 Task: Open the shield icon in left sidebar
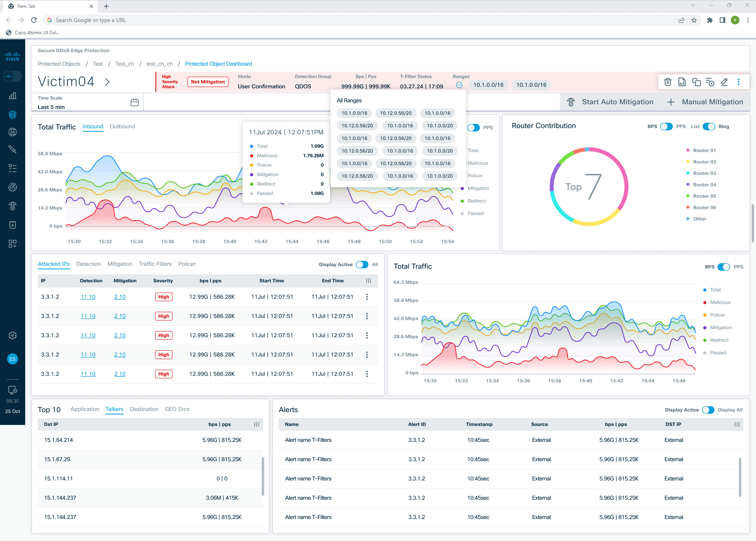coord(13,115)
